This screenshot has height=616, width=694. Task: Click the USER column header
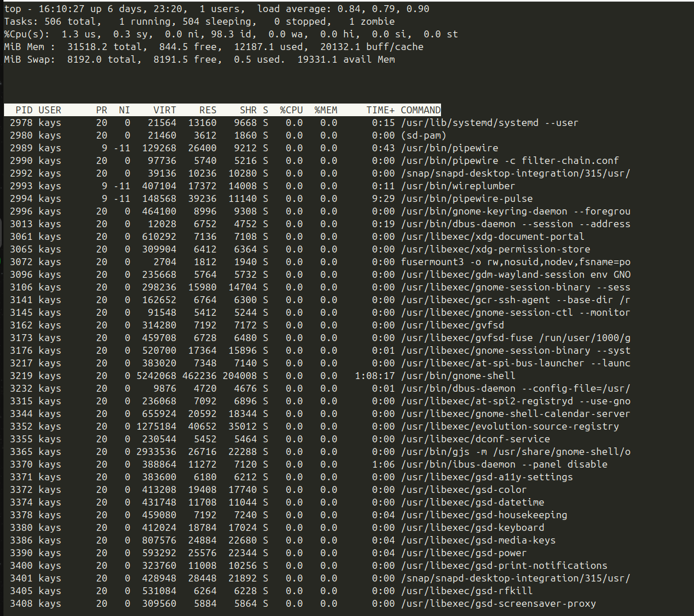(x=49, y=110)
